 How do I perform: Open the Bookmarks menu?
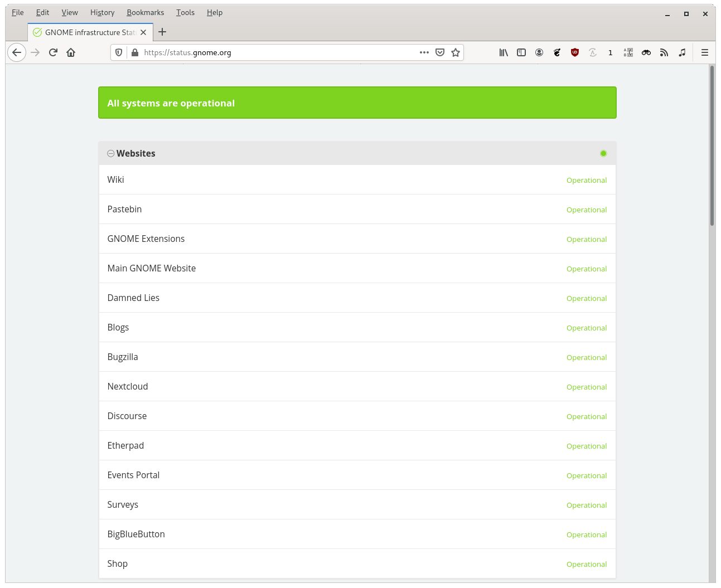146,12
